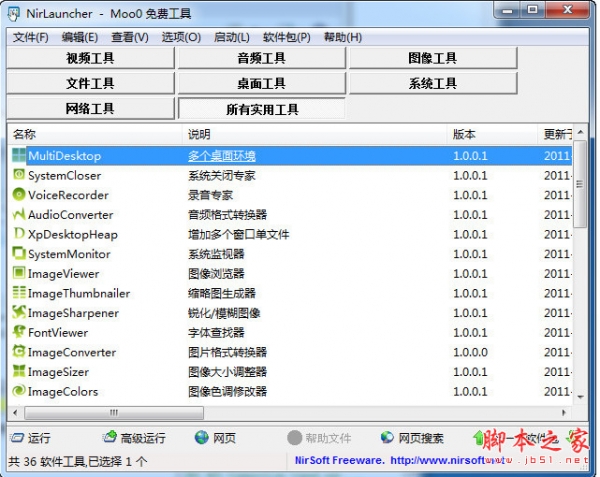Switch to the 网络工具 category
The width and height of the screenshot is (600, 477).
click(90, 109)
